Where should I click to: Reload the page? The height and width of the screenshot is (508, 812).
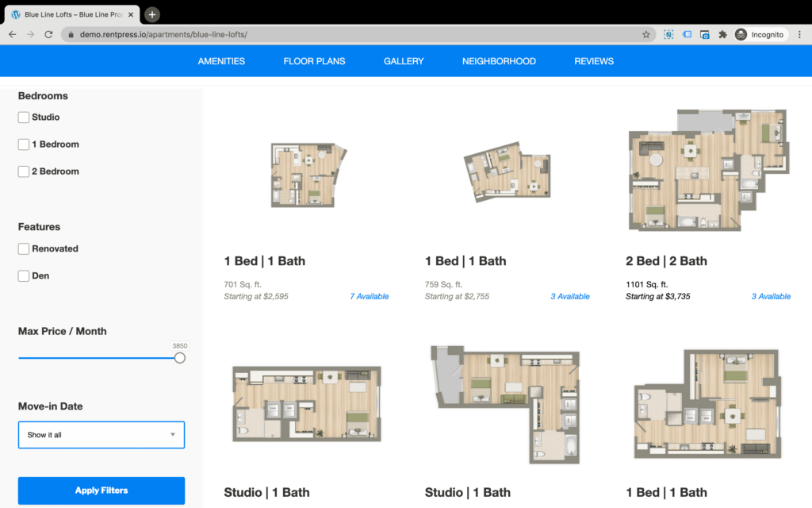[x=48, y=35]
